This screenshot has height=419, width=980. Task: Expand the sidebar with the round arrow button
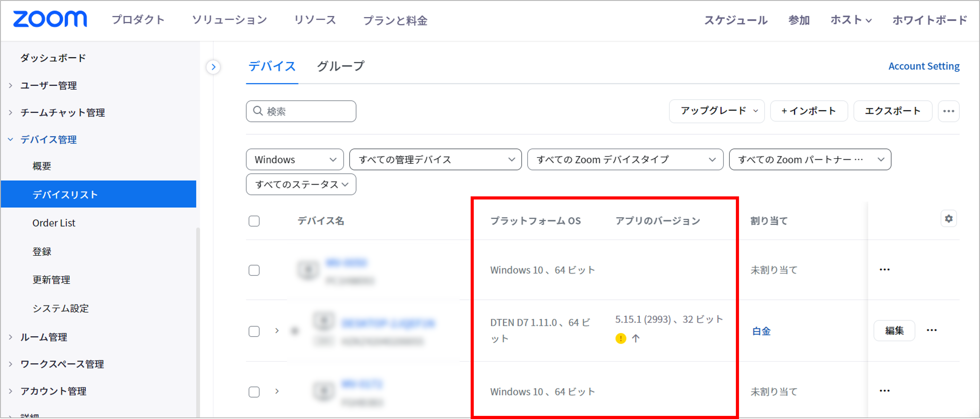(213, 67)
